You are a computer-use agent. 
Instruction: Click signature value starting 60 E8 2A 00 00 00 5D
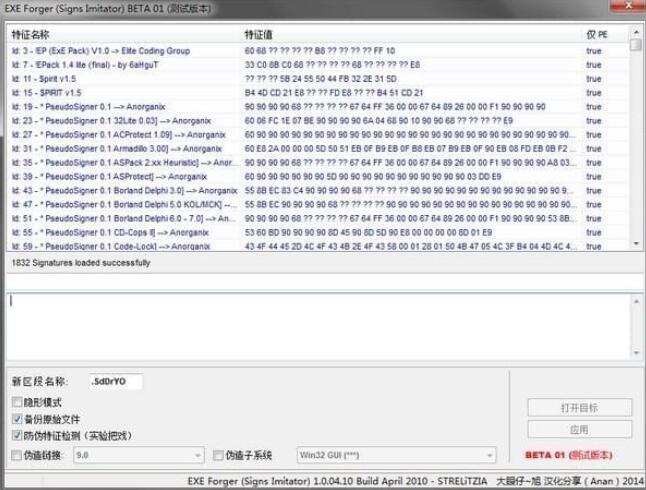pyautogui.click(x=409, y=149)
